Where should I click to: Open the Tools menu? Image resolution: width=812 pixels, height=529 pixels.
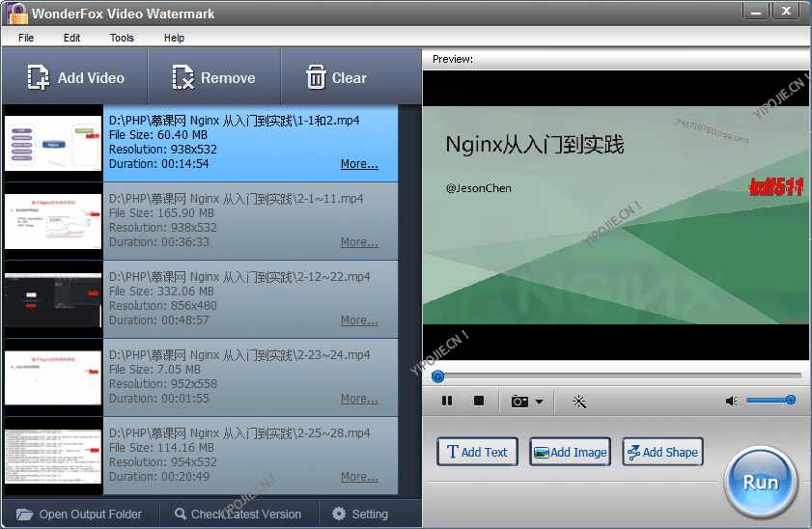[122, 38]
